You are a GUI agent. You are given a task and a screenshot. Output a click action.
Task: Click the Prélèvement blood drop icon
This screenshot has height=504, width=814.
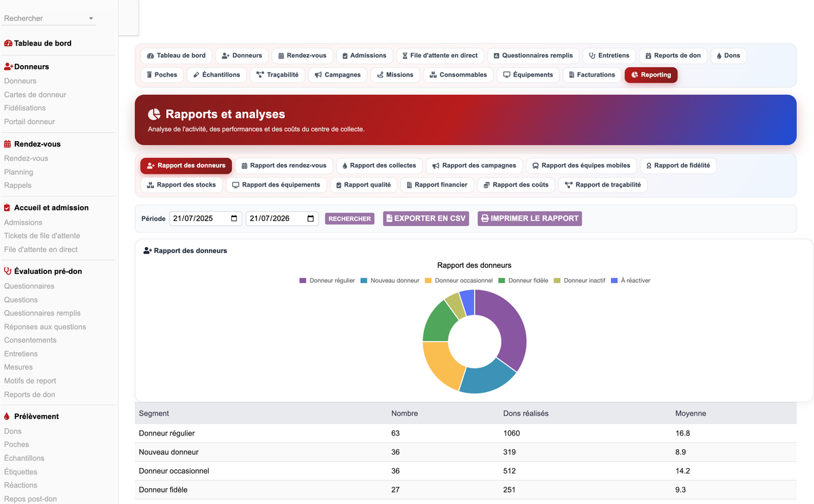pos(7,416)
